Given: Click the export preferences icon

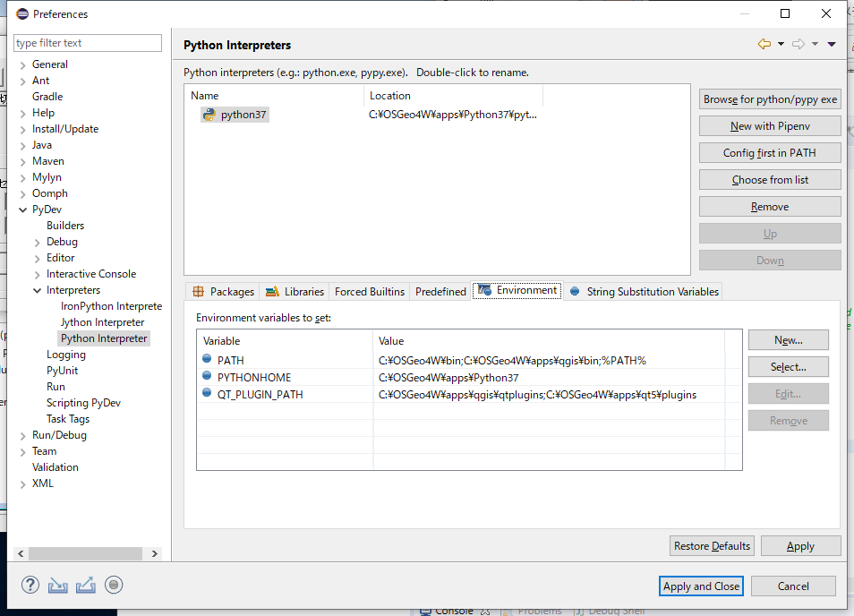Looking at the screenshot, I should point(86,586).
